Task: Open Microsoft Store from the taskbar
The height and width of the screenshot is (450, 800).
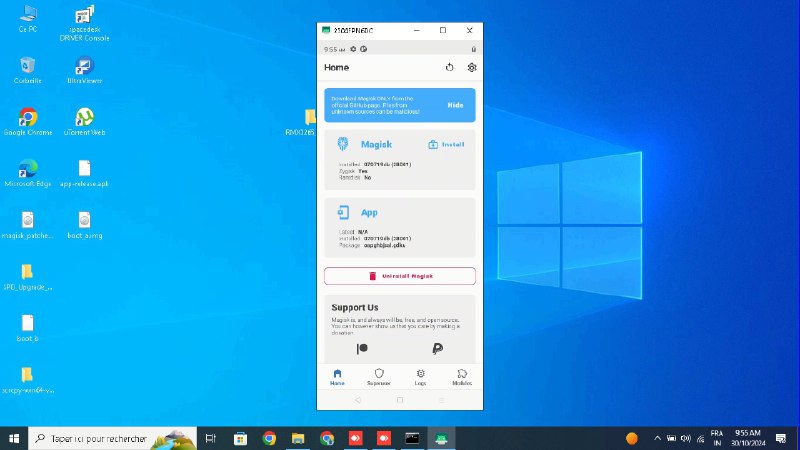Action: point(240,438)
